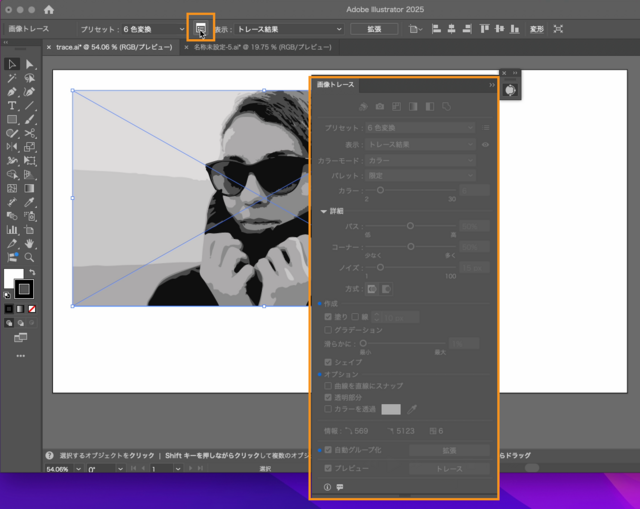
Task: Select the Direct Selection tool
Action: pos(29,64)
